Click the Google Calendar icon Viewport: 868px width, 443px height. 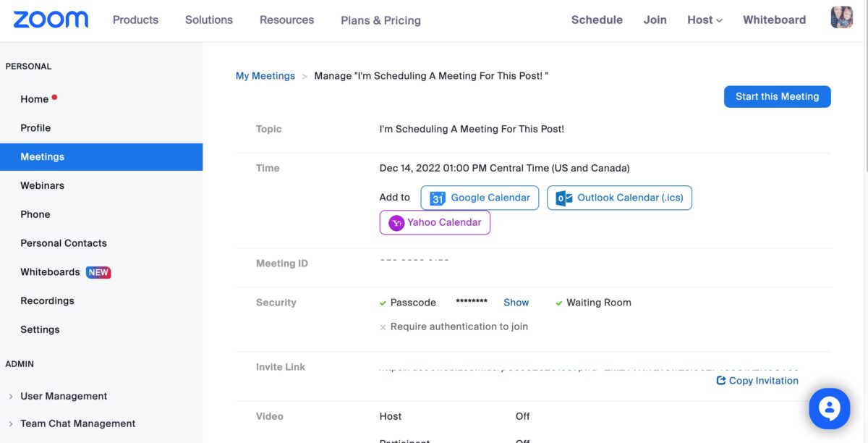pos(437,198)
